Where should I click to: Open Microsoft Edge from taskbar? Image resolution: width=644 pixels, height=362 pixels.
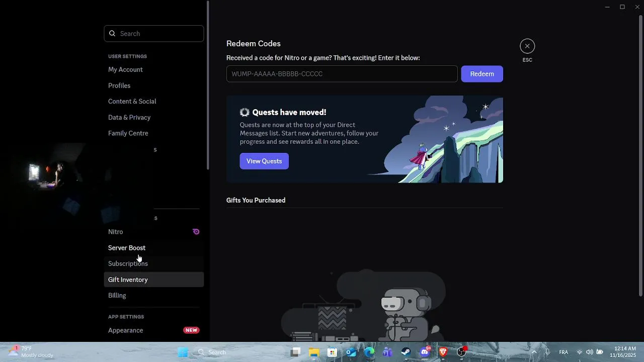coord(369,352)
